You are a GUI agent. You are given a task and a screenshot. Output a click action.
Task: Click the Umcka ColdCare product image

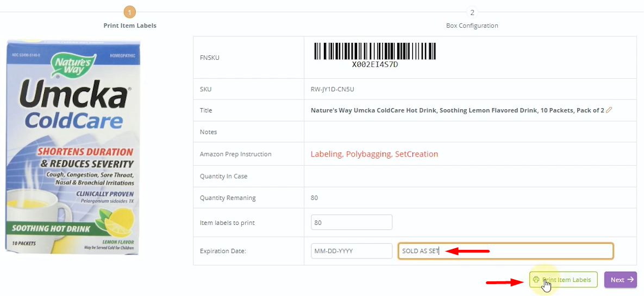[73, 147]
